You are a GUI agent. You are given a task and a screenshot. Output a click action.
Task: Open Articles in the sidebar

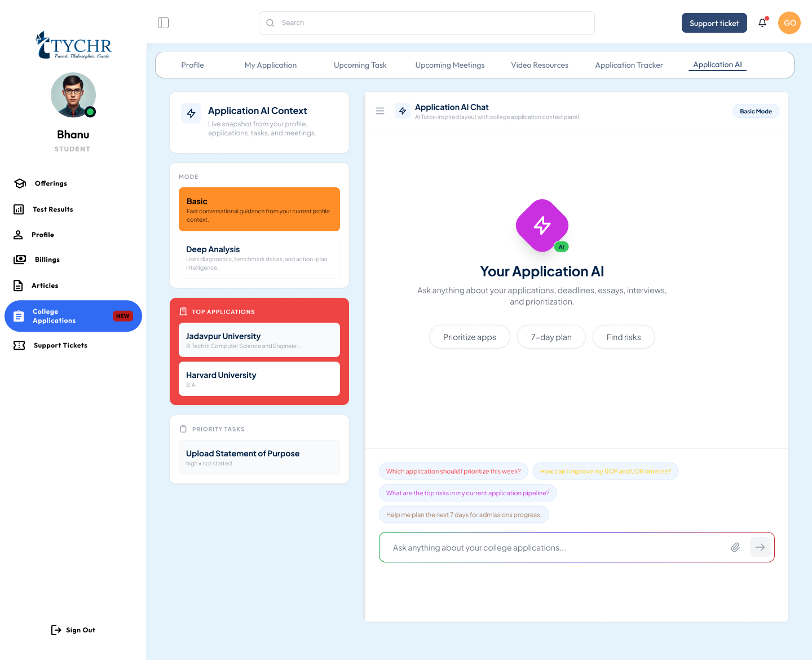(x=45, y=285)
